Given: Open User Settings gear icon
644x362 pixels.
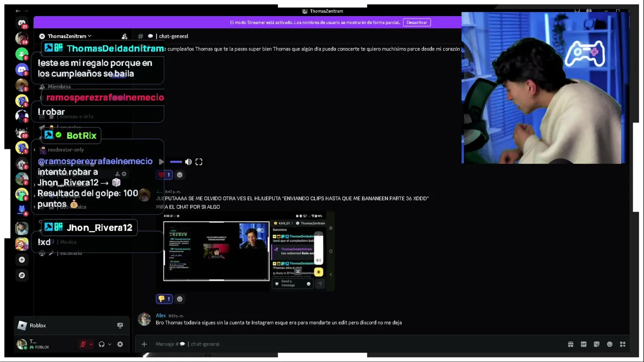Looking at the screenshot, I should click(x=120, y=344).
